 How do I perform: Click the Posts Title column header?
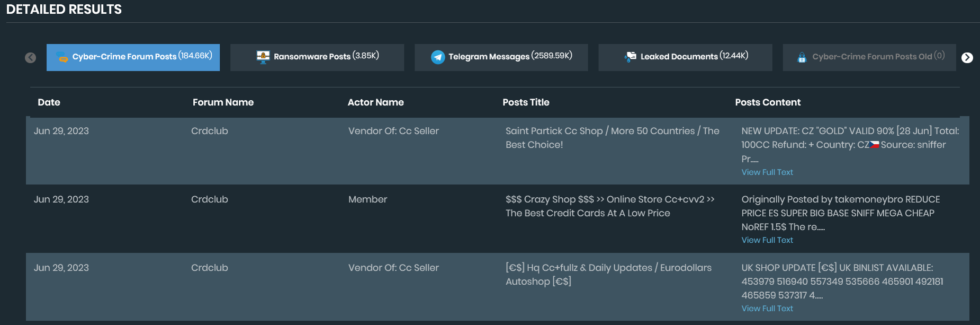coord(526,102)
